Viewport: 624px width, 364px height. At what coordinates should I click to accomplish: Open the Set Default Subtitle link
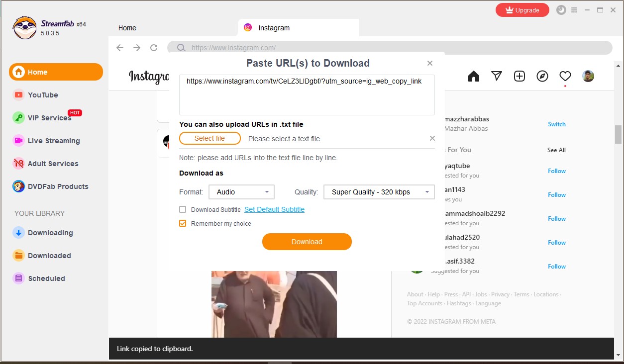coord(274,209)
